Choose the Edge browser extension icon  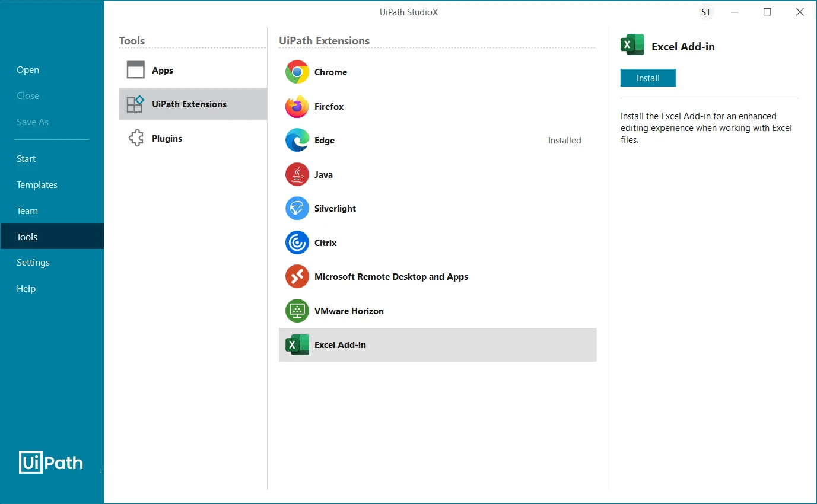point(297,141)
